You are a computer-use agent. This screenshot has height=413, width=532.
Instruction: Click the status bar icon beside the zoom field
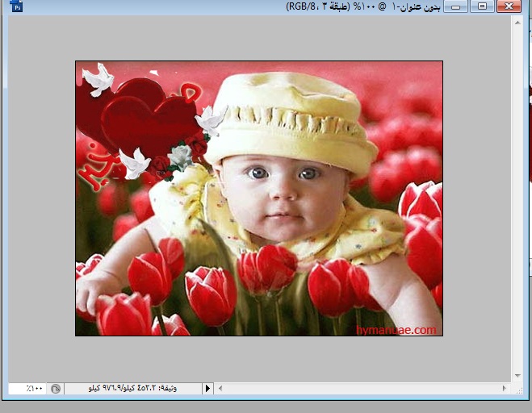(56, 388)
